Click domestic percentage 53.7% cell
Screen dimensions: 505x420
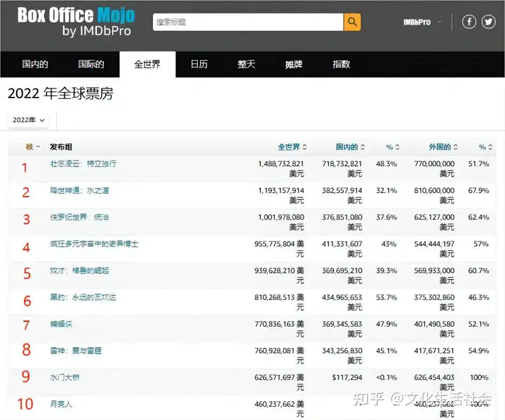click(386, 297)
